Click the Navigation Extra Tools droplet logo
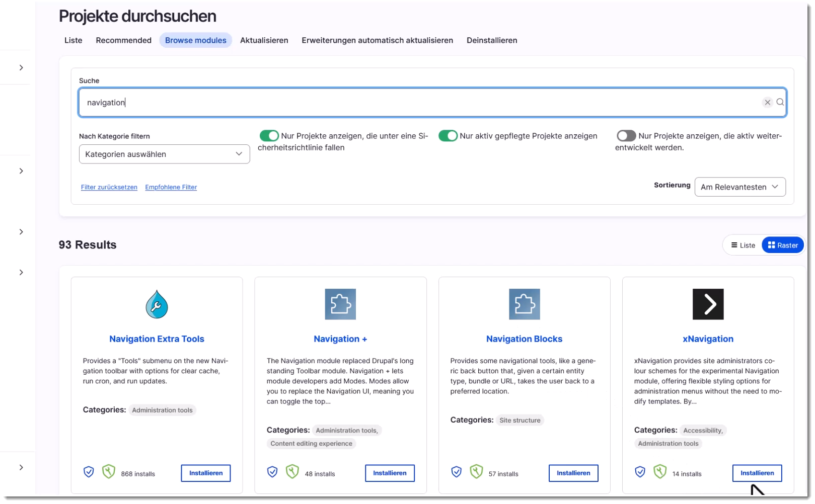Viewport: 815px width, 504px height. [x=157, y=304]
